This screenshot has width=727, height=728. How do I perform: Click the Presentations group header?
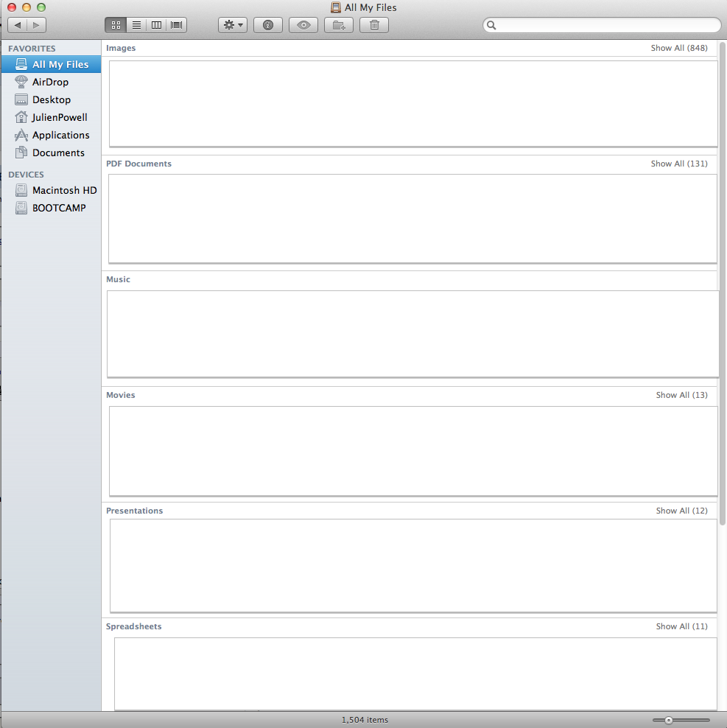coord(134,510)
